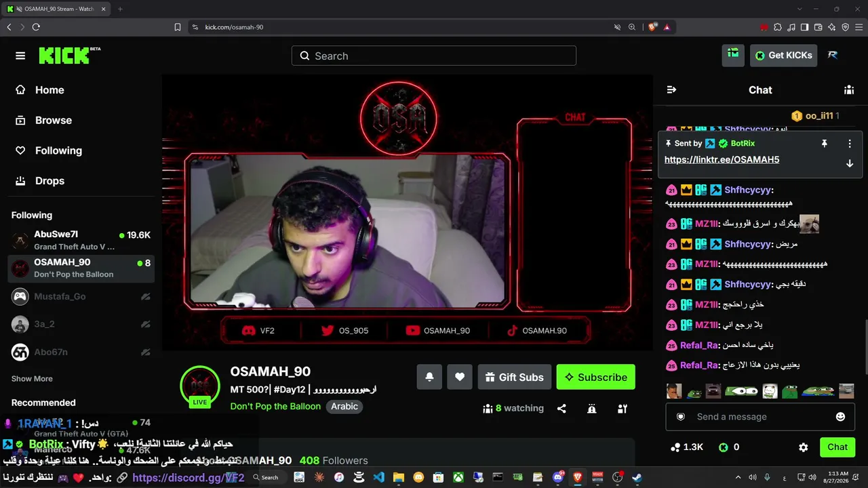Show hidden system tray icons

[738, 477]
